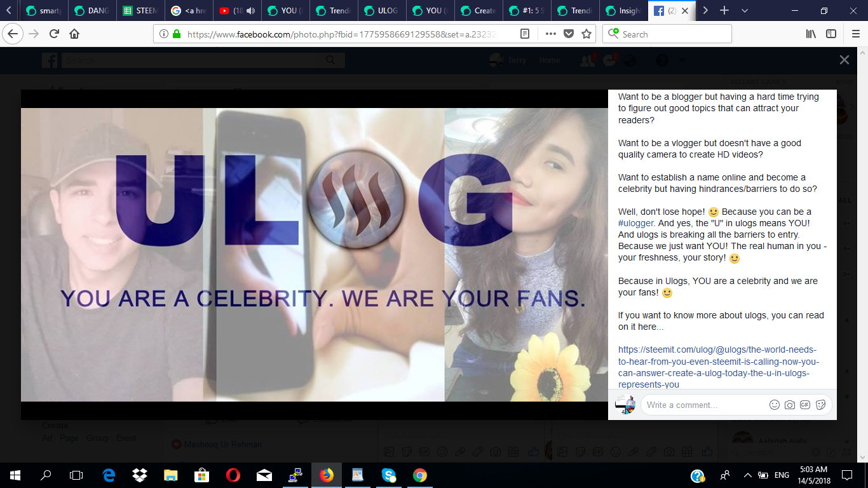Launch Google Chrome from taskbar
The image size is (868, 488).
pyautogui.click(x=420, y=475)
